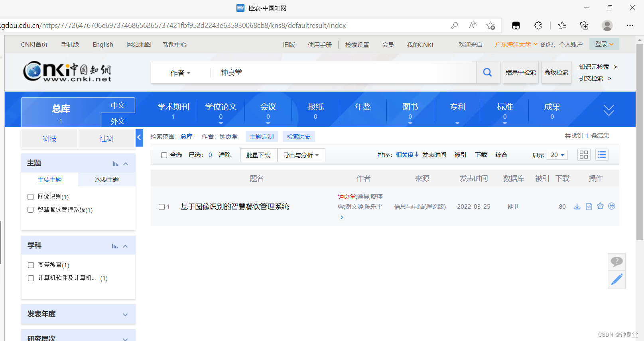The image size is (644, 341).
Task: Select the 科技 tab
Action: click(49, 139)
